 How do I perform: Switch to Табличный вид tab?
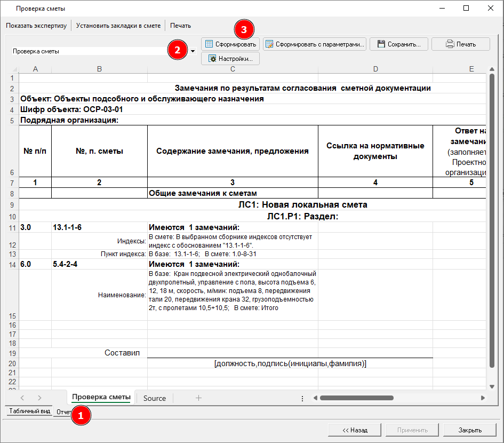pyautogui.click(x=30, y=412)
